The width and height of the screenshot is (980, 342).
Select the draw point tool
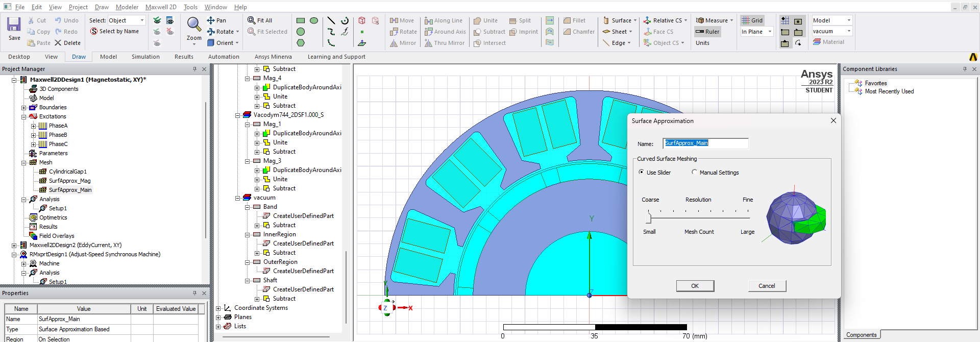click(x=362, y=32)
